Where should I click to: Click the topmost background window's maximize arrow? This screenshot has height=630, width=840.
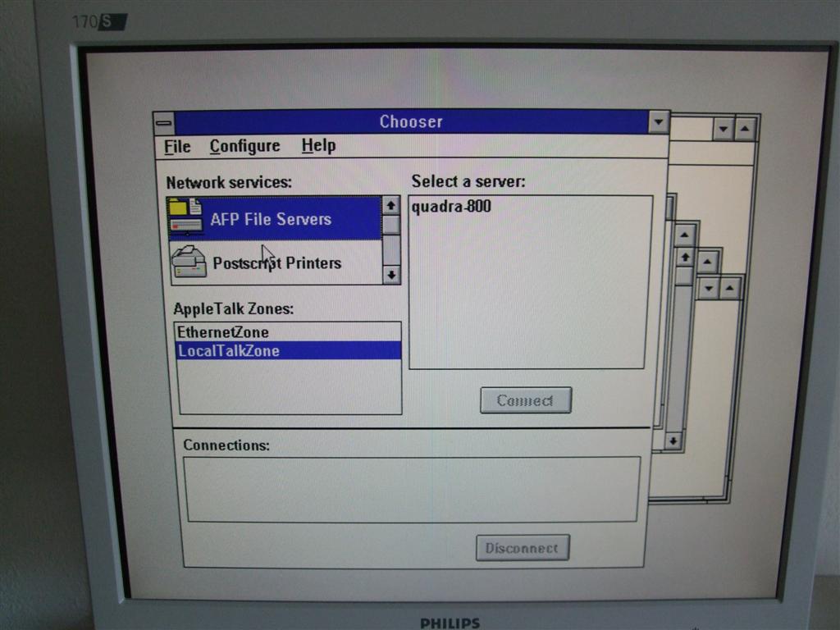(x=745, y=129)
